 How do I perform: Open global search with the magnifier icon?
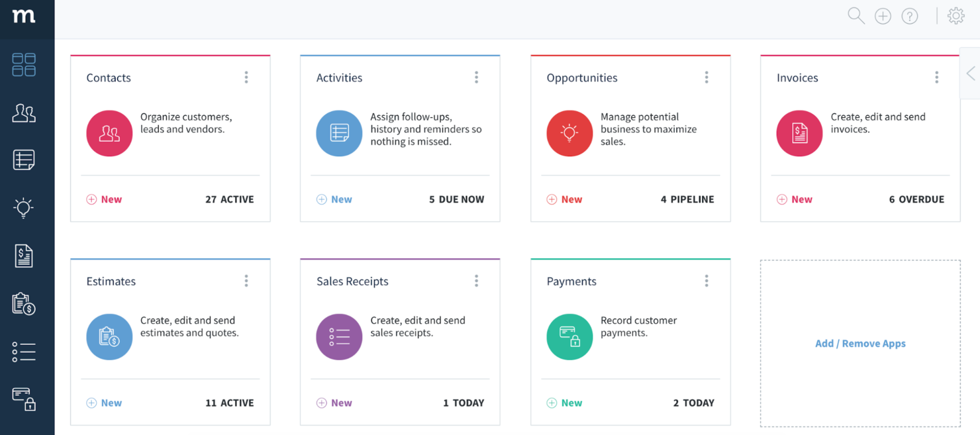[856, 15]
